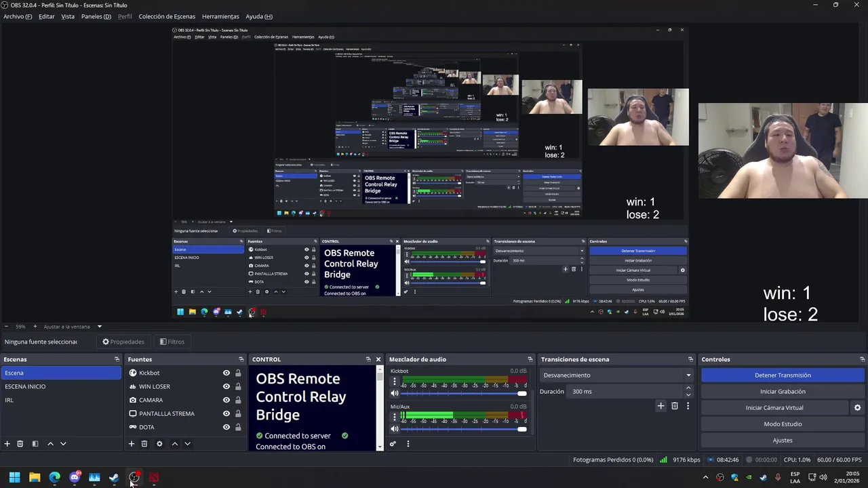Open the Paneles menu

(96, 16)
